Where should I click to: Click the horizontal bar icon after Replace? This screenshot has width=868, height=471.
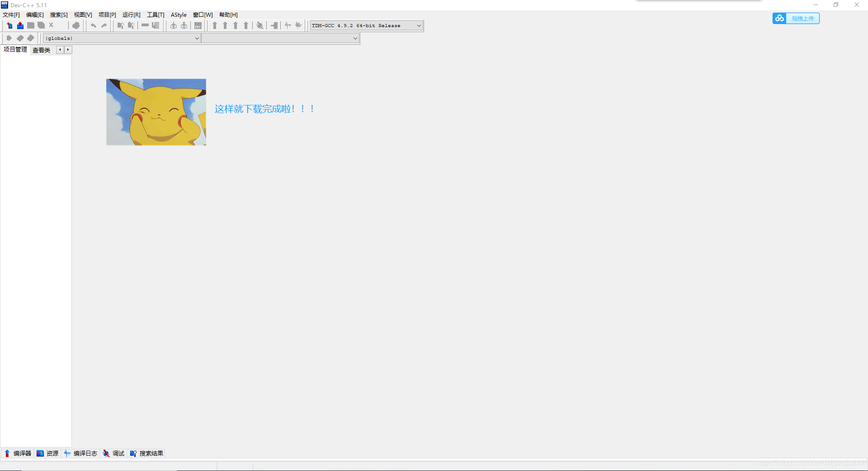(145, 25)
